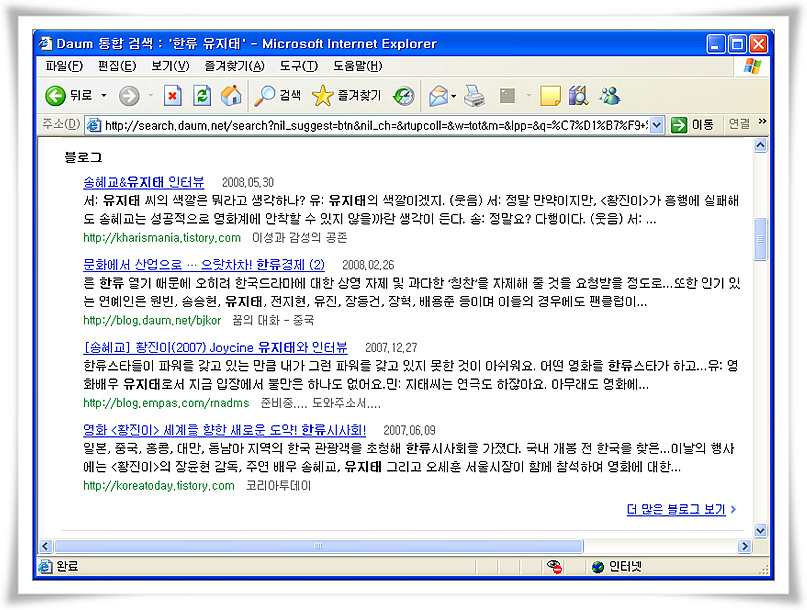Click the 2008.05.30 date text

click(x=248, y=182)
